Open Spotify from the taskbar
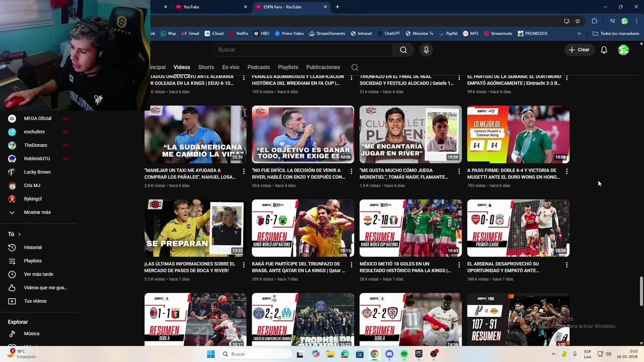The width and height of the screenshot is (644, 362). (404, 354)
